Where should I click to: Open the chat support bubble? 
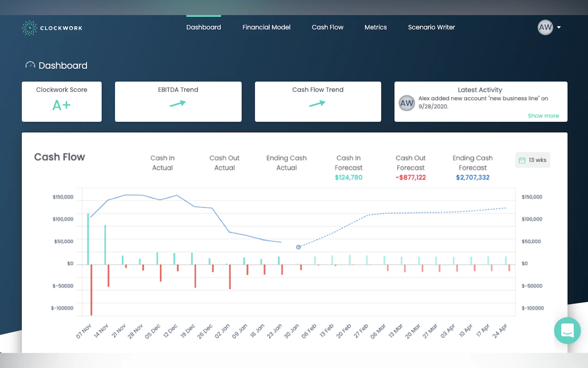[567, 330]
